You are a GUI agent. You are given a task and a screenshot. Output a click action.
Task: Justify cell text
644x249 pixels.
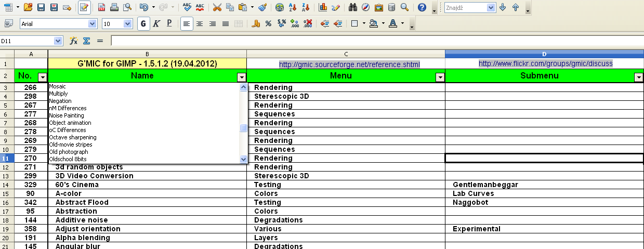tap(225, 23)
